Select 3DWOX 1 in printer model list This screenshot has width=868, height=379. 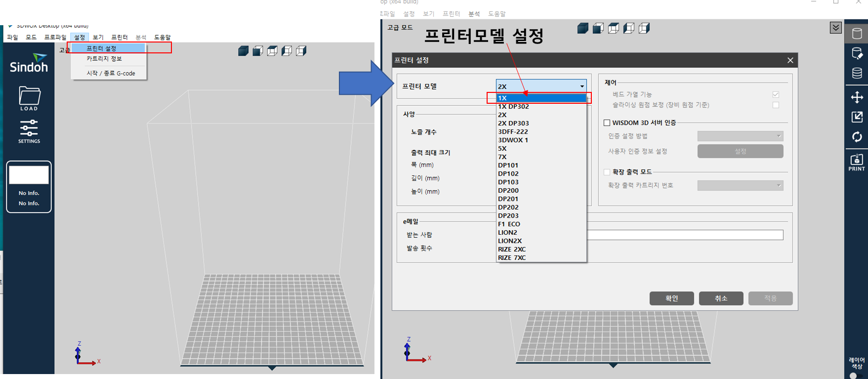tap(541, 140)
